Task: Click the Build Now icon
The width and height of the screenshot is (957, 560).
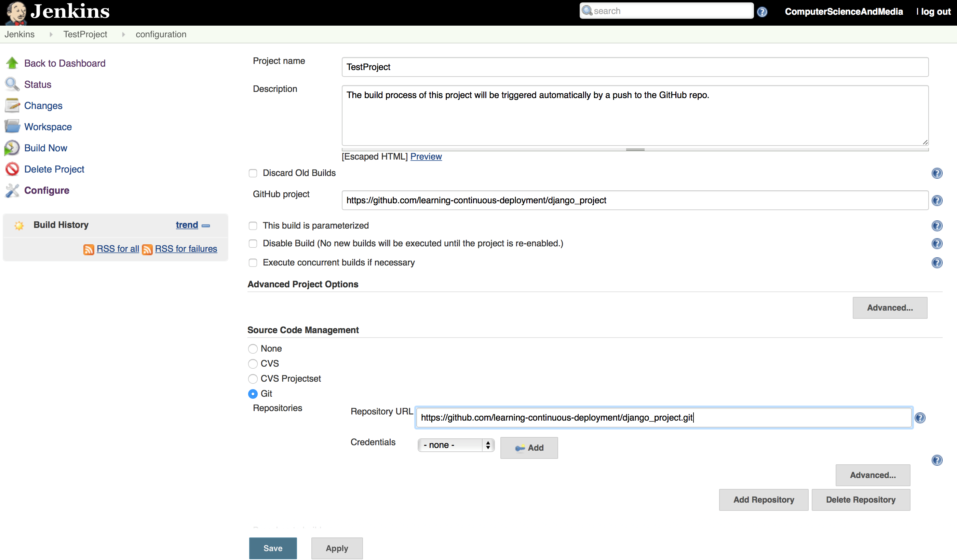Action: pos(11,148)
